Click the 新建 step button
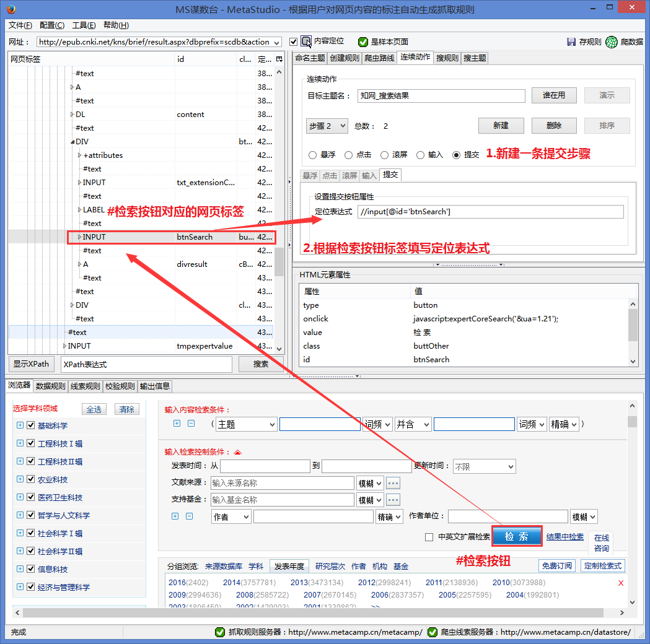Screen dimensions: 650x644 [x=501, y=126]
